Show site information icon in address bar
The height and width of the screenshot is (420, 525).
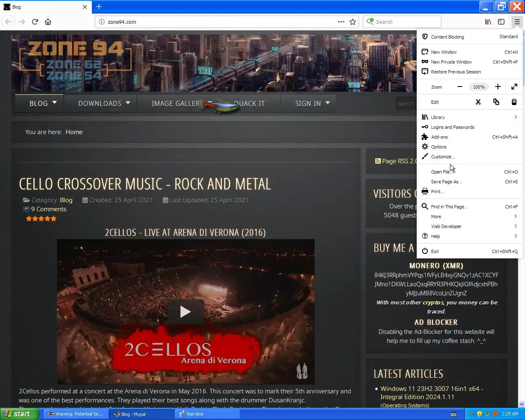click(102, 22)
